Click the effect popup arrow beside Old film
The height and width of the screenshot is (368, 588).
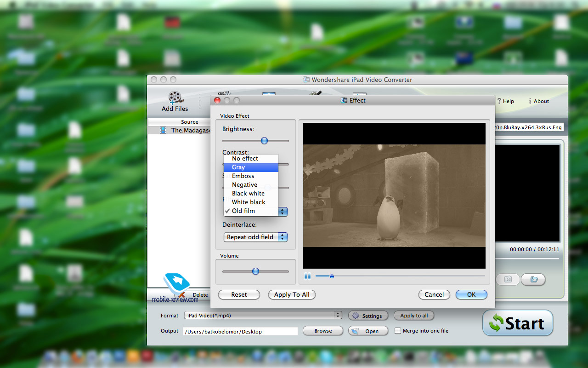pos(283,212)
